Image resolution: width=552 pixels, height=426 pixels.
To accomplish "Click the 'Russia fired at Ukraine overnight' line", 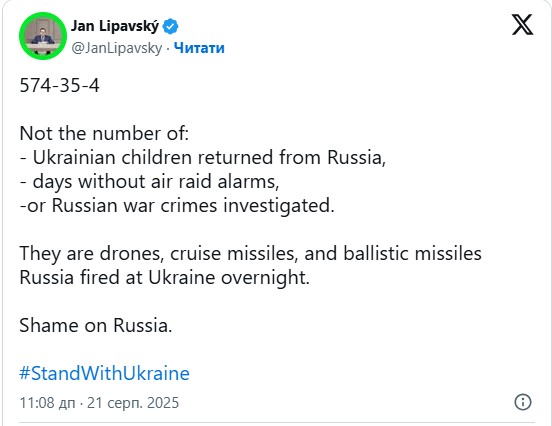I will click(164, 277).
